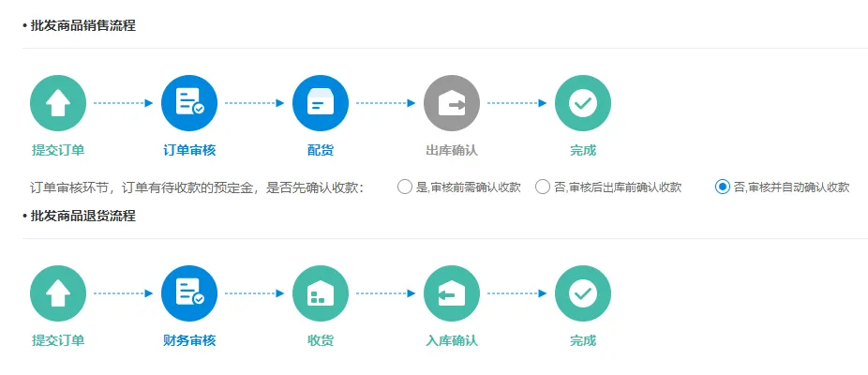Select the 否,审核并自动确认收款 radio option
The width and height of the screenshot is (868, 375).
[x=723, y=187]
